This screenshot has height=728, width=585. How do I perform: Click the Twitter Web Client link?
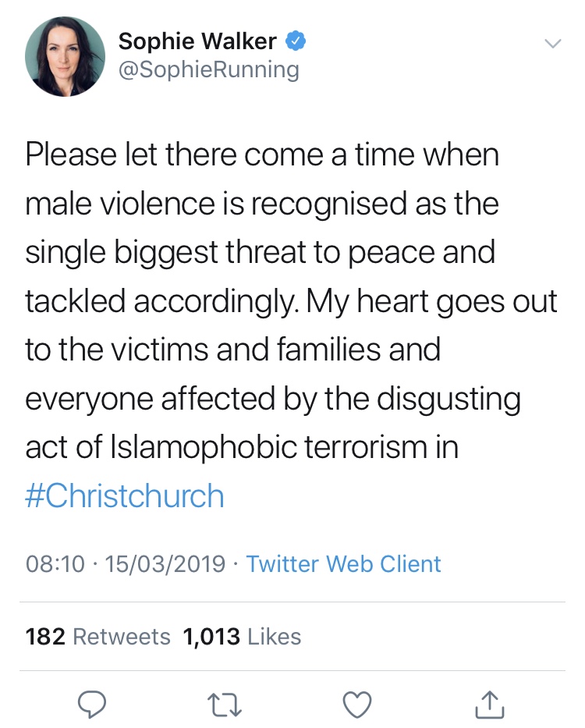pos(344,563)
